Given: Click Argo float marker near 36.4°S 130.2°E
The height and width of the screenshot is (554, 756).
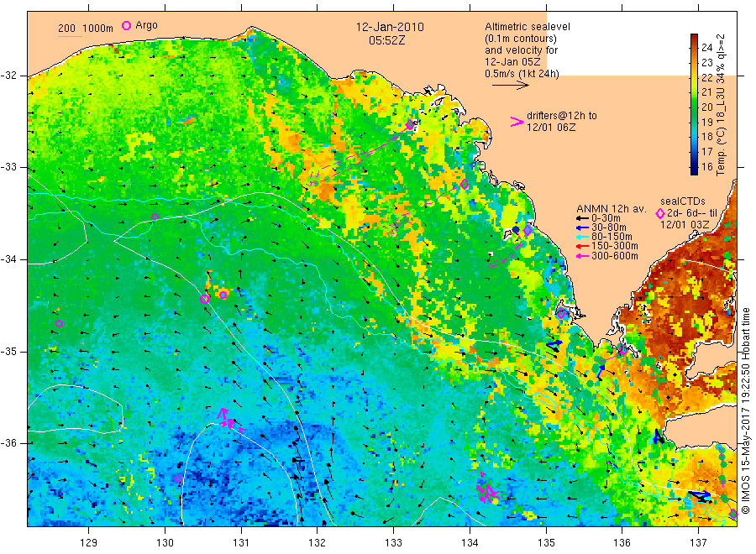Looking at the screenshot, I should 178,478.
